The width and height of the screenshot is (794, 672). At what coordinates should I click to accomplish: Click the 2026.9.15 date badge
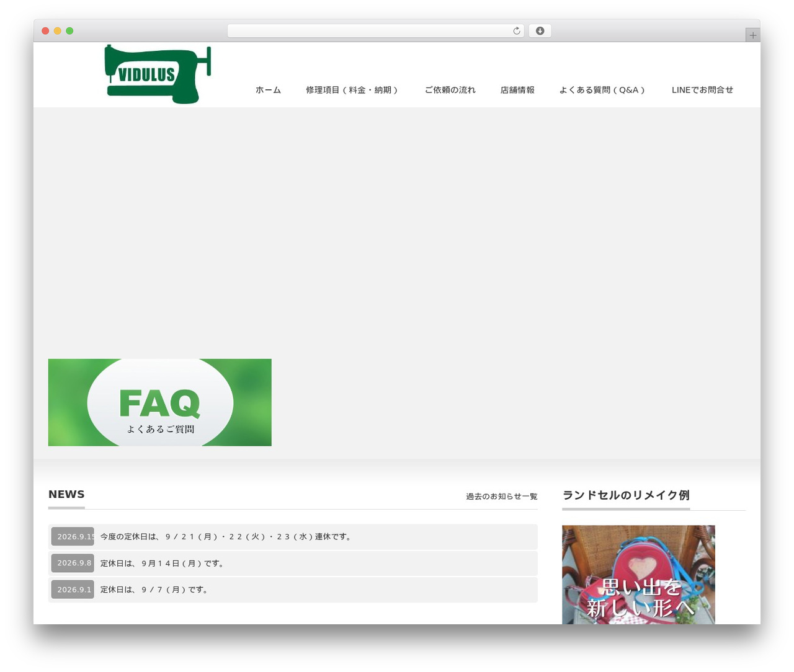tap(73, 537)
